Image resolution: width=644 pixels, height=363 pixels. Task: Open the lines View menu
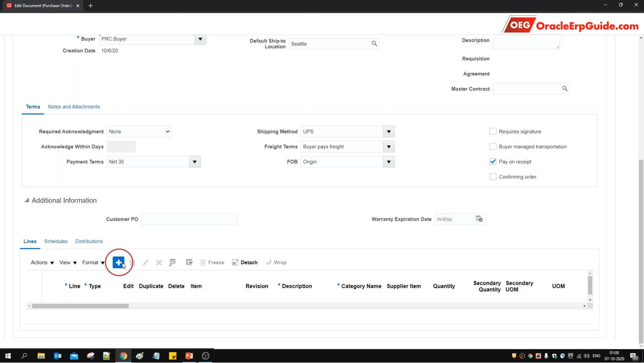(68, 262)
